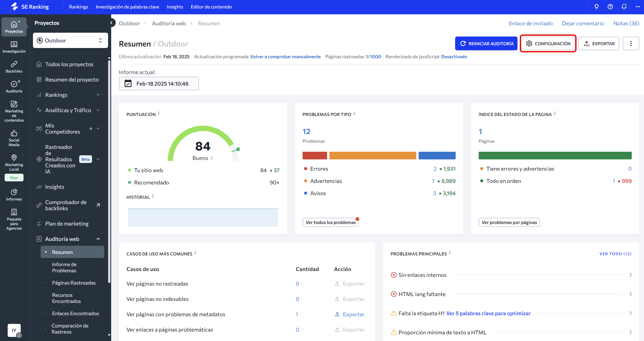This screenshot has height=341, width=644.
Task: Click red Errores bar segment
Action: click(x=315, y=156)
